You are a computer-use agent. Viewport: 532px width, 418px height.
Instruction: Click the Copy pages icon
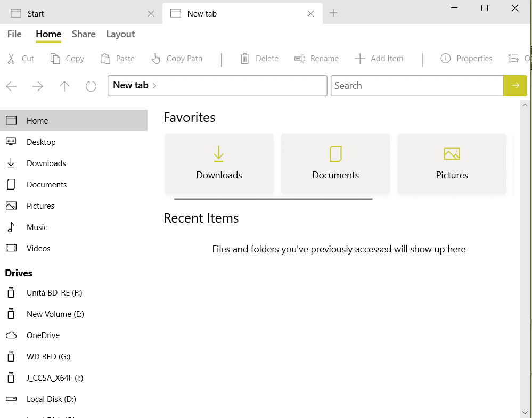click(x=55, y=59)
